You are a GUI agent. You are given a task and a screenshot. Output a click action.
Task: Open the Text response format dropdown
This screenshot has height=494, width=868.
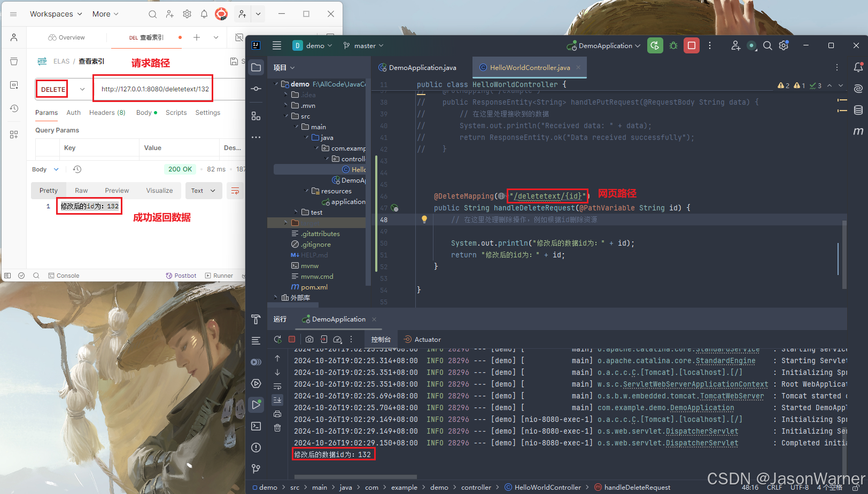[204, 191]
